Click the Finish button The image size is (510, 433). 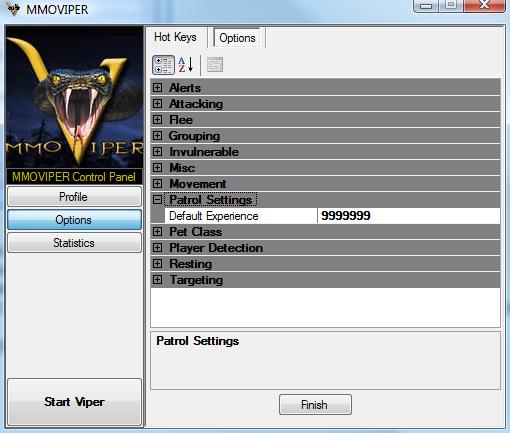(x=315, y=405)
